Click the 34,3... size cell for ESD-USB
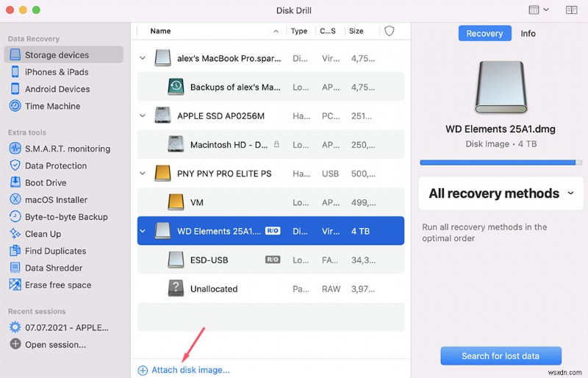 click(x=363, y=260)
